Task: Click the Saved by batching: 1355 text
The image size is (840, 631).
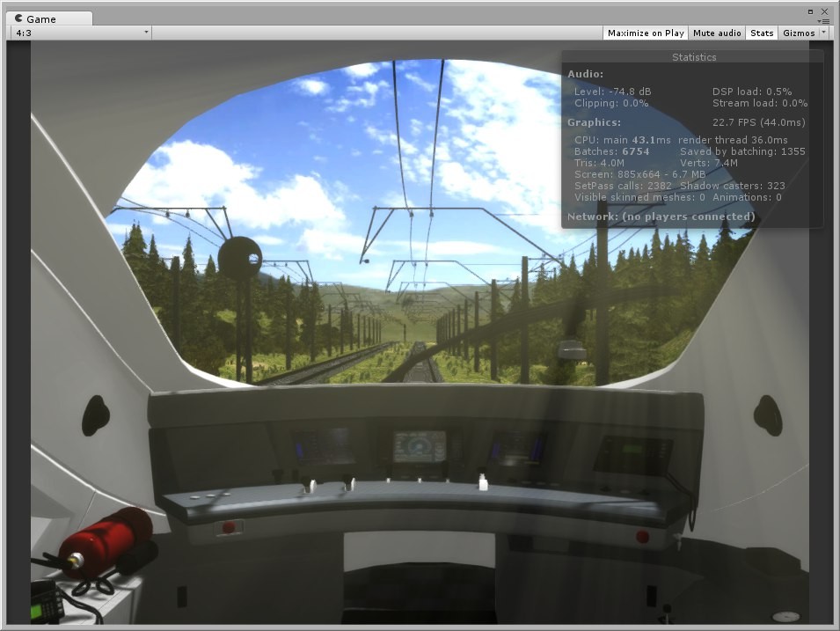Action: pos(742,151)
